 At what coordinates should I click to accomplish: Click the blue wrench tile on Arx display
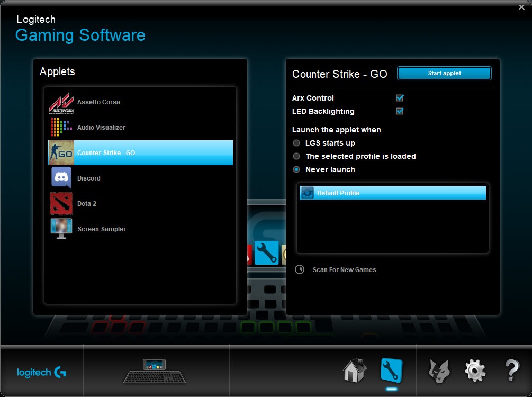[x=267, y=253]
